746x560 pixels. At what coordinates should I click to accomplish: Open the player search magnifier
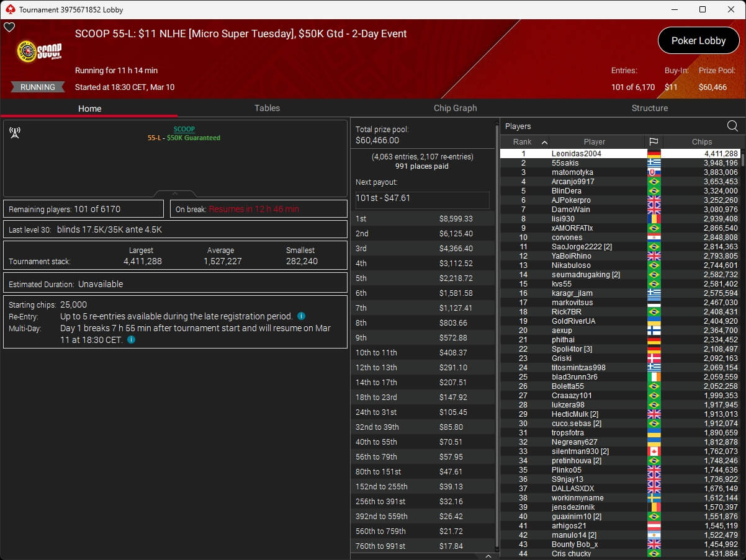732,127
